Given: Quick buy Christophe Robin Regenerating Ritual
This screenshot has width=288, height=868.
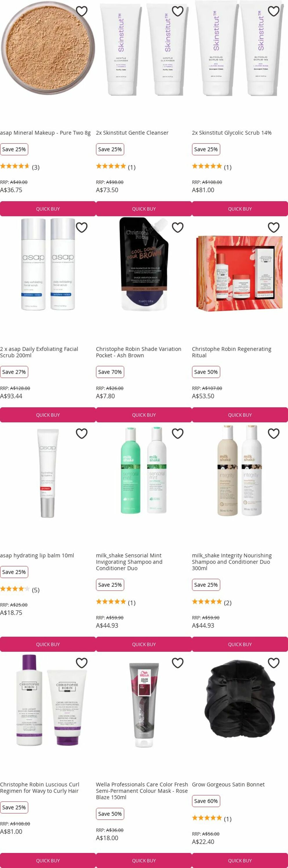Looking at the screenshot, I should coord(240,415).
